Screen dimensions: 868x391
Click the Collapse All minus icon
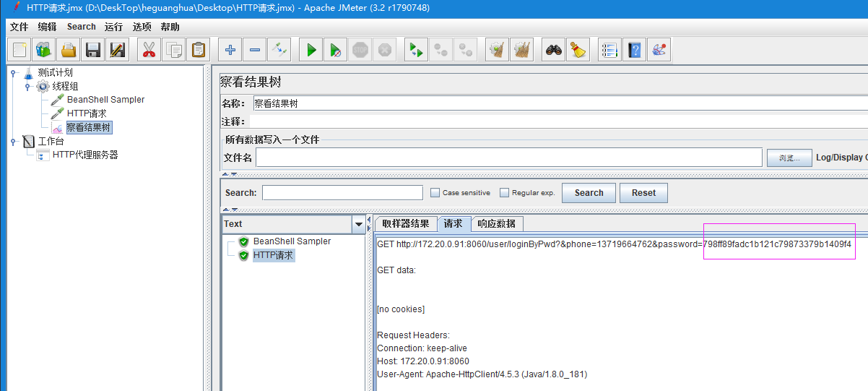tap(255, 50)
